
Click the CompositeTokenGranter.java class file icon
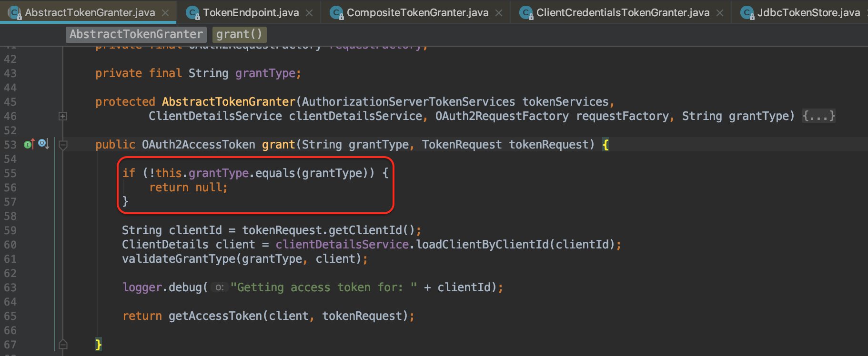point(337,12)
